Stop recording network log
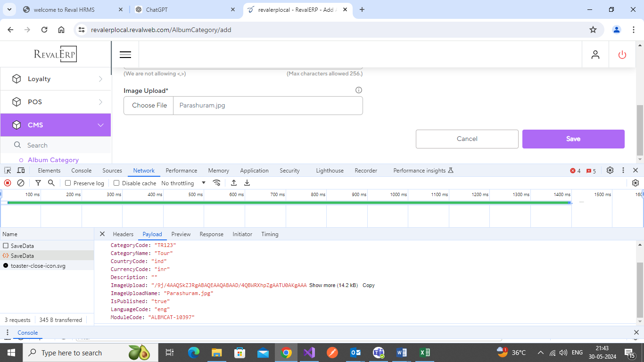 click(x=8, y=183)
